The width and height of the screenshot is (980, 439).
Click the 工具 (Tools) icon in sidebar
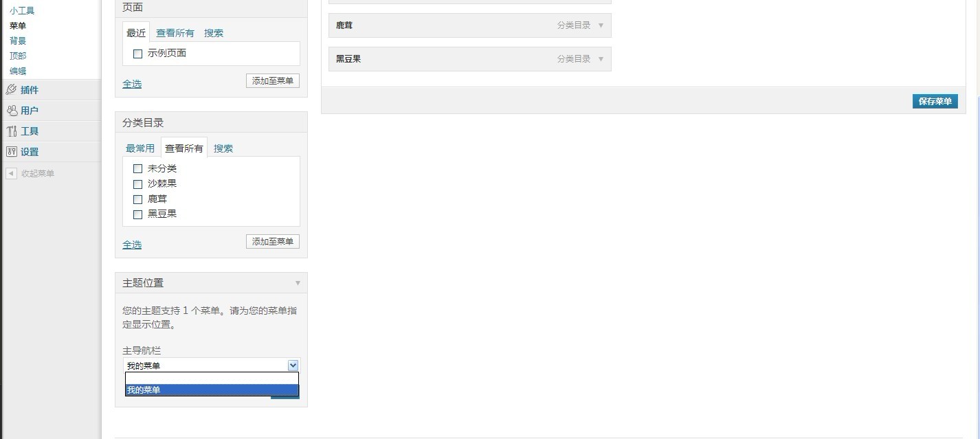[x=12, y=131]
